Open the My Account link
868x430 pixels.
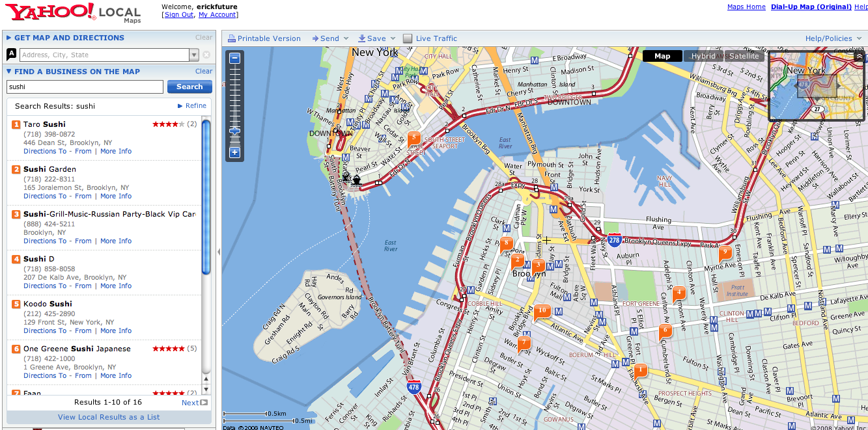click(217, 15)
